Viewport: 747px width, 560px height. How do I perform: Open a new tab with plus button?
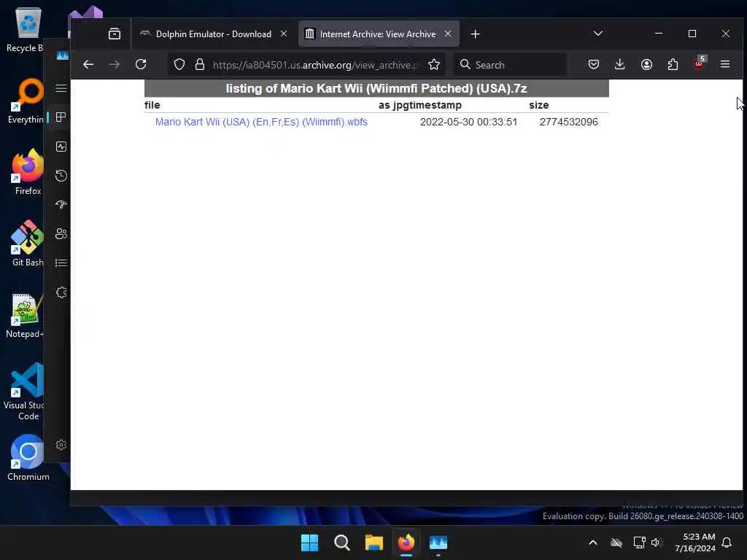click(475, 34)
